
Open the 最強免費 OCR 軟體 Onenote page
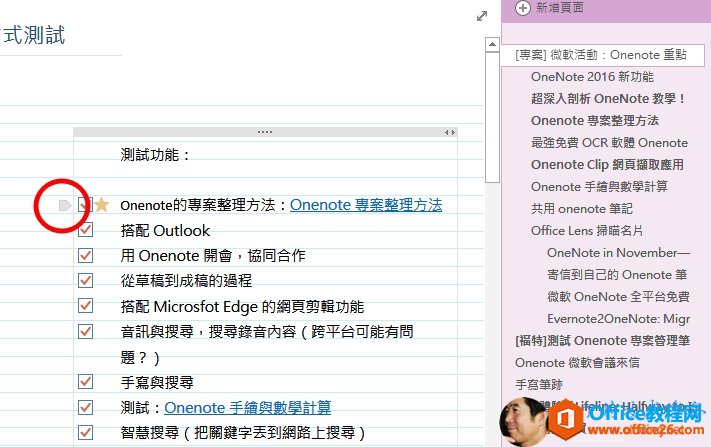click(x=609, y=143)
